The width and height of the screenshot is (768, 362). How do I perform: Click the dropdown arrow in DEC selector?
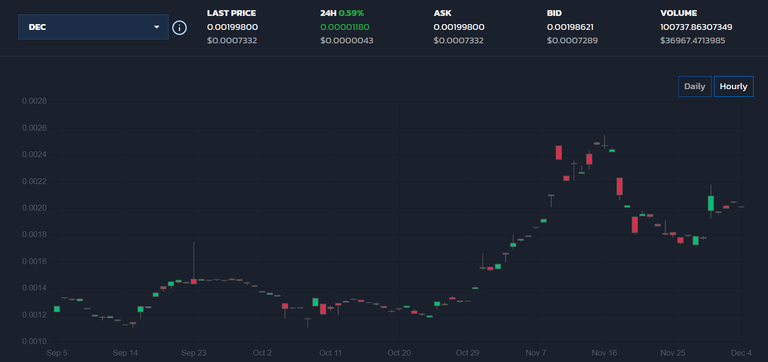pos(157,27)
